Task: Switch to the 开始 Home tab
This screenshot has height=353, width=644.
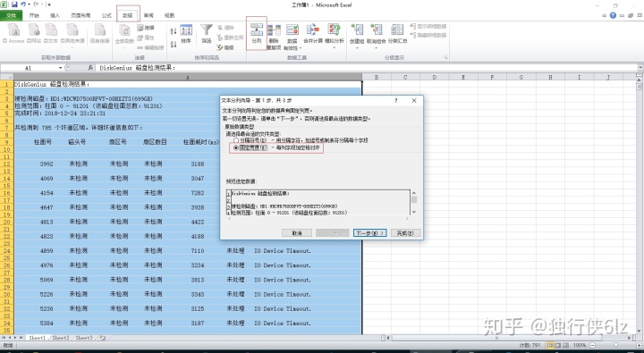Action: [34, 15]
